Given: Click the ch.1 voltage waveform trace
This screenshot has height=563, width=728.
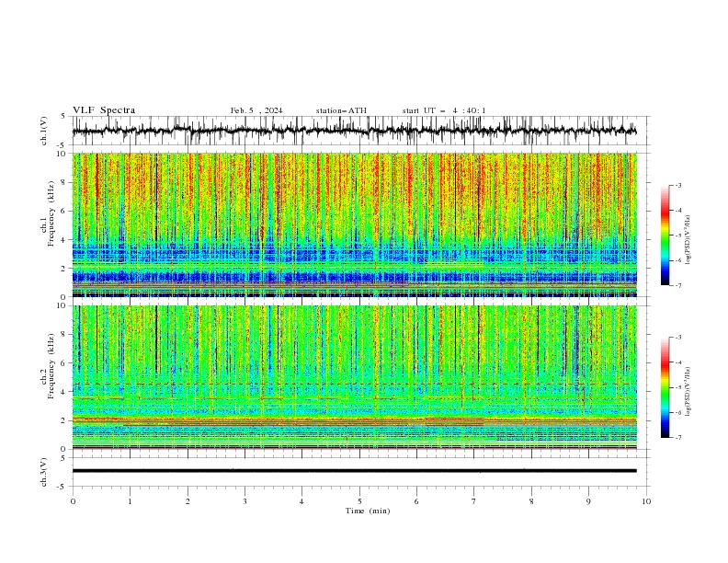Looking at the screenshot, I should (354, 131).
